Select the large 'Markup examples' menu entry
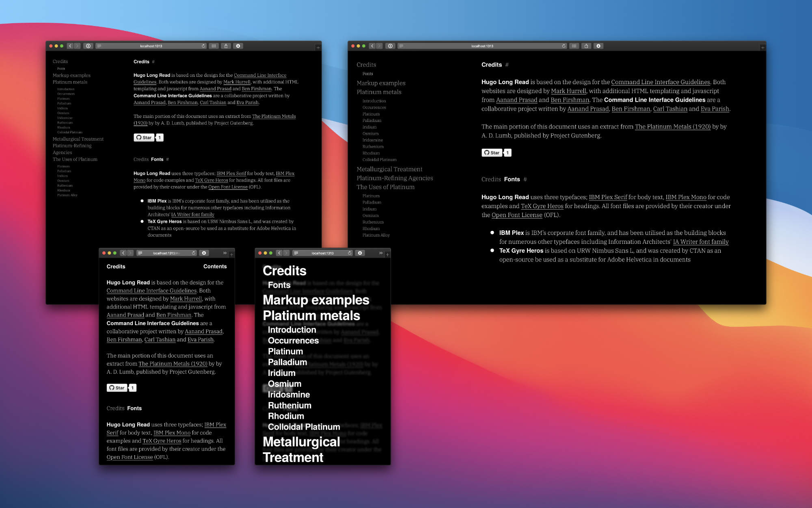 coord(316,300)
